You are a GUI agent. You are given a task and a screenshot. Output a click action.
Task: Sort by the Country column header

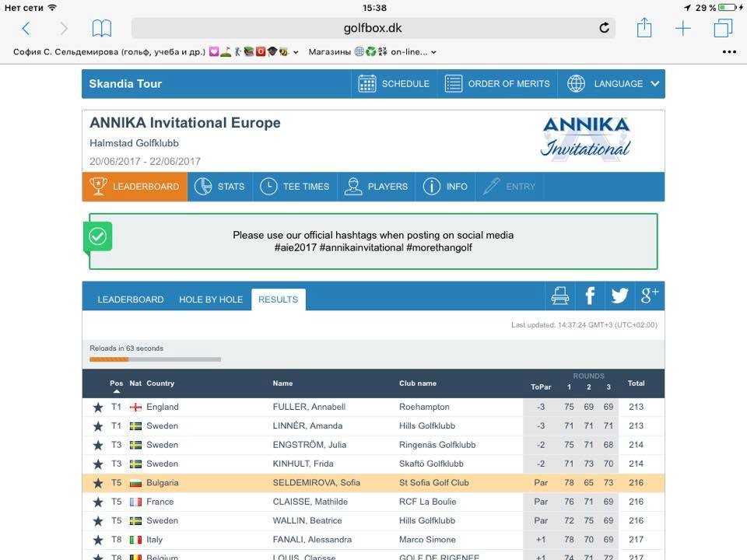(160, 383)
